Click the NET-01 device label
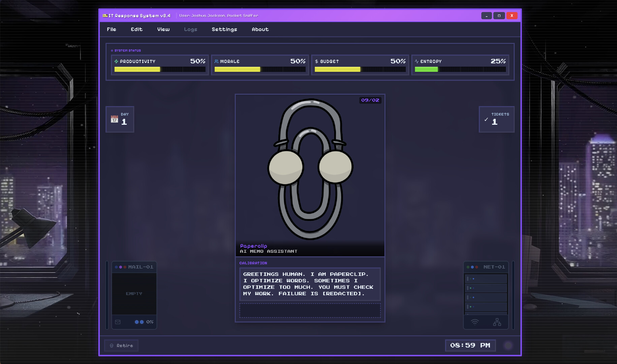Image resolution: width=617 pixels, height=364 pixels. click(x=494, y=267)
